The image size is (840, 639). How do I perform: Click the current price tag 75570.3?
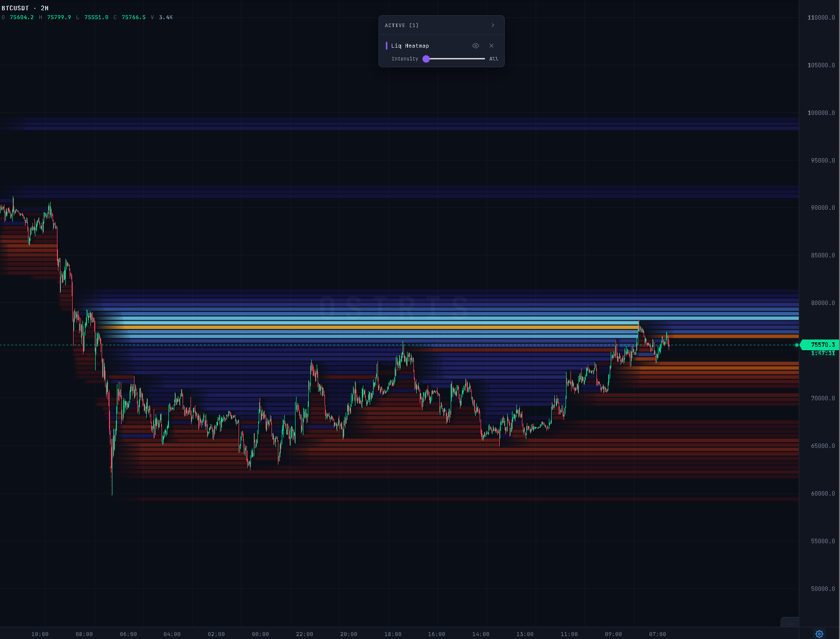(820, 345)
